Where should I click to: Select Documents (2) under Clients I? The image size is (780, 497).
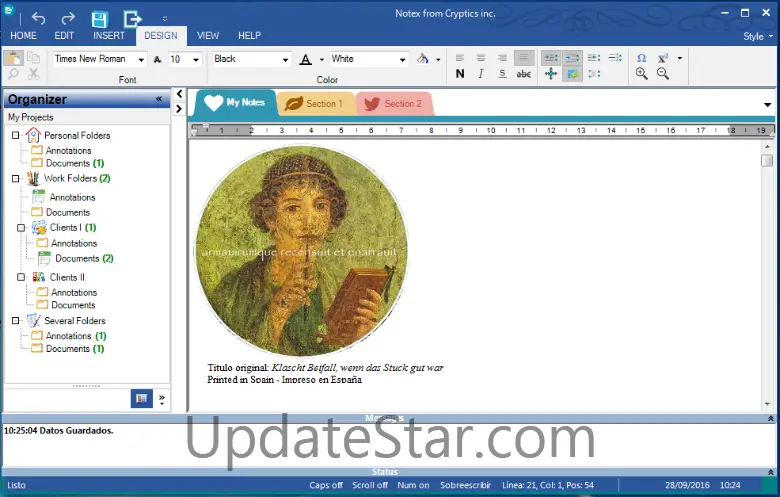pos(84,258)
